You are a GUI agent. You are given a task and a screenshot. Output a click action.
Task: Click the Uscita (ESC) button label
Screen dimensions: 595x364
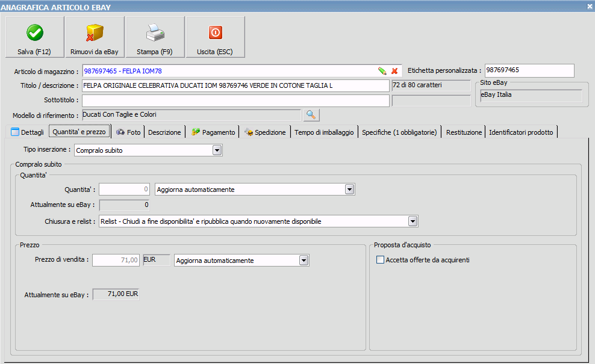(x=215, y=52)
